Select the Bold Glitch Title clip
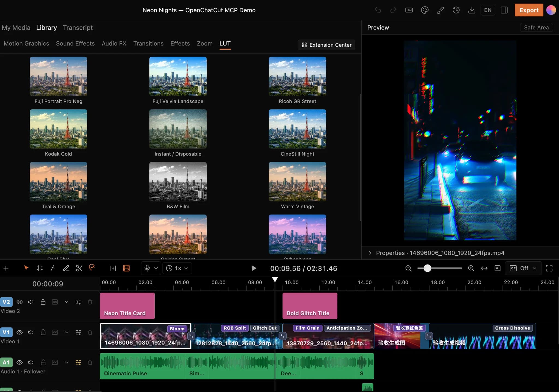Image resolution: width=559 pixels, height=392 pixels. [310, 306]
